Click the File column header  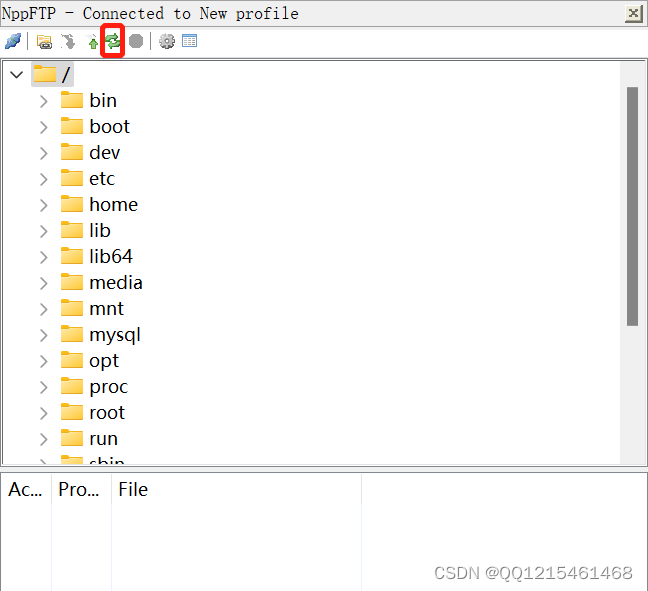pos(236,490)
